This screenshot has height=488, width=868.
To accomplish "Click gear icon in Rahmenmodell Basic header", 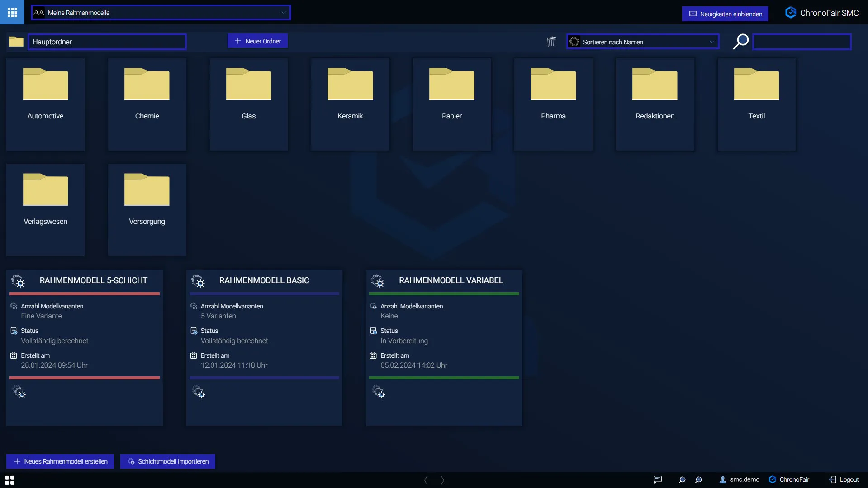I will 198,281.
